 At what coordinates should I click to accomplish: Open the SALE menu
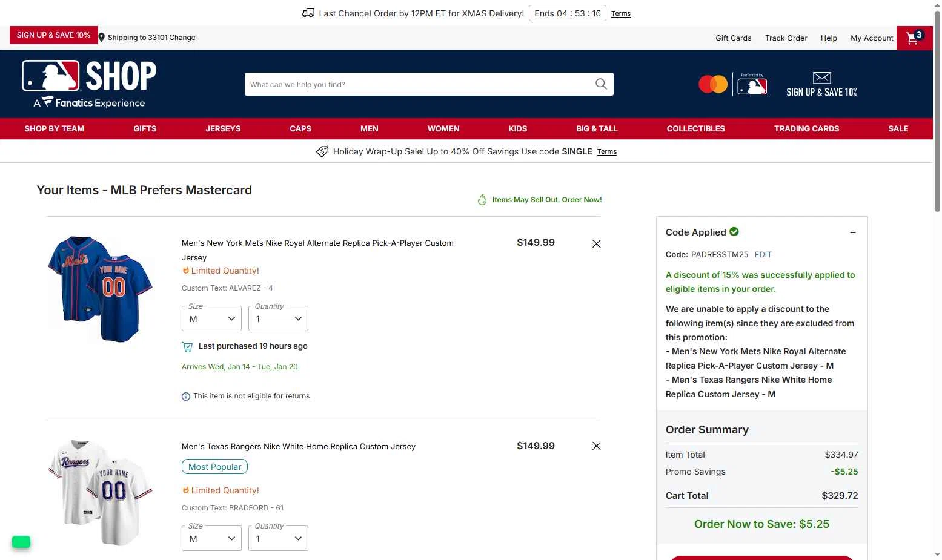[898, 128]
